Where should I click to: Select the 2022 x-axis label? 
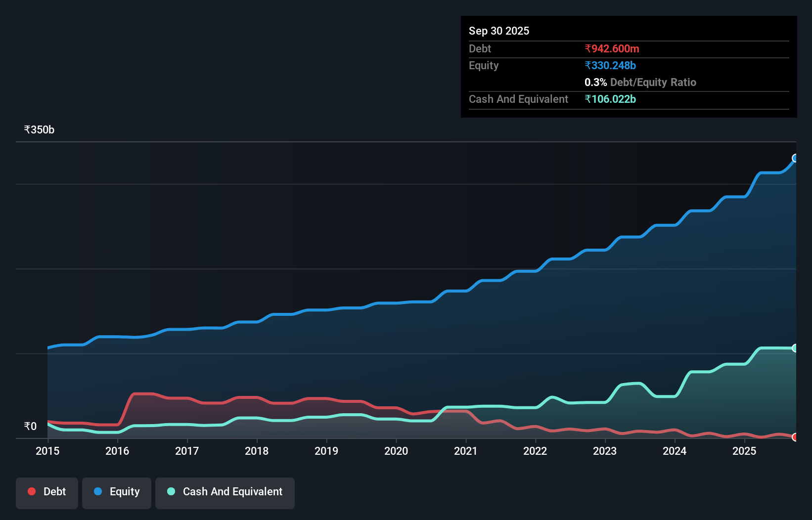pos(535,451)
